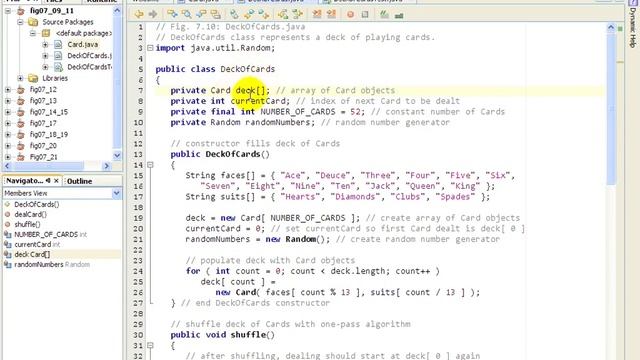Select currentCard int in Navigator list
Image resolution: width=640 pixels, height=360 pixels.
(37, 244)
